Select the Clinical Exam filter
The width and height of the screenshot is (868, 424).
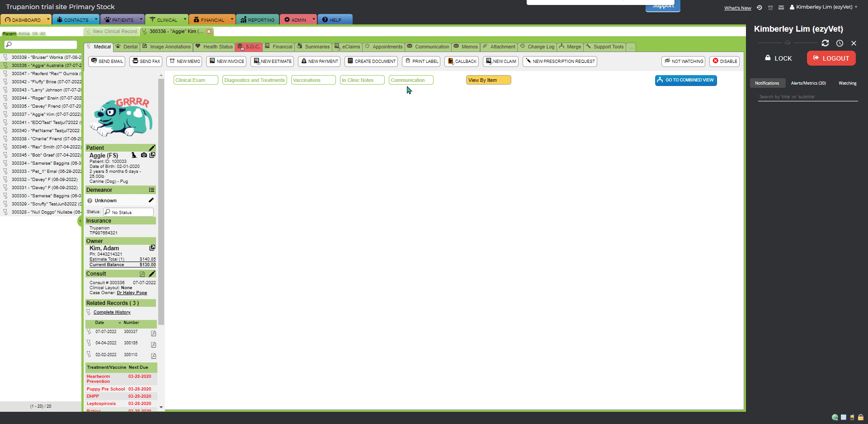click(196, 80)
